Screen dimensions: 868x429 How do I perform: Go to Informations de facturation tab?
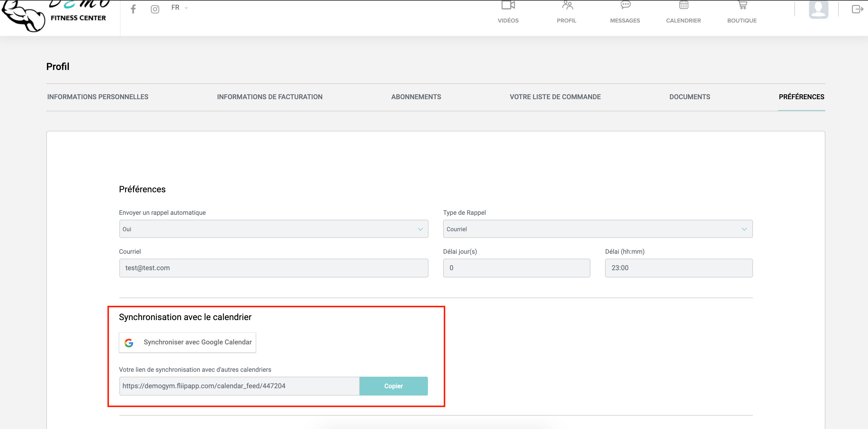[270, 97]
